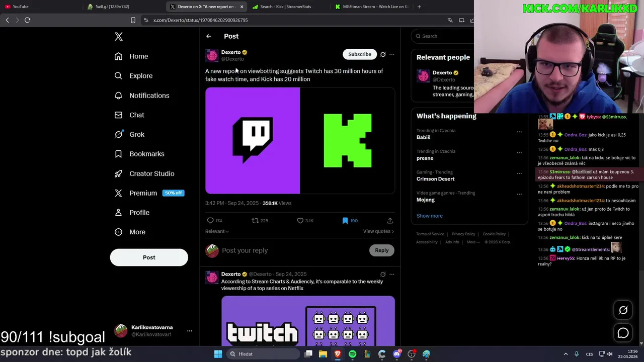Reload the page in browser toolbar
The width and height of the screenshot is (644, 362).
pyautogui.click(x=28, y=20)
